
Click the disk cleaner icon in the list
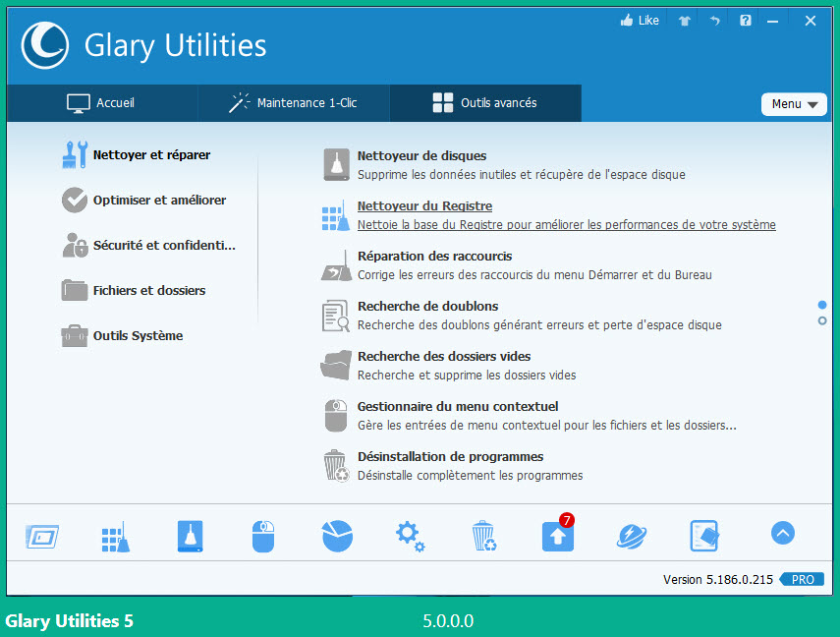(x=336, y=164)
